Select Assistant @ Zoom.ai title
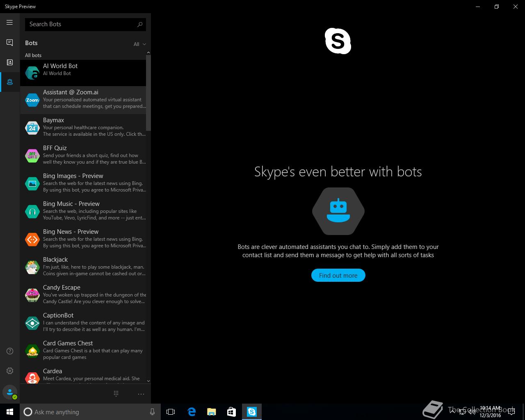 click(x=71, y=92)
